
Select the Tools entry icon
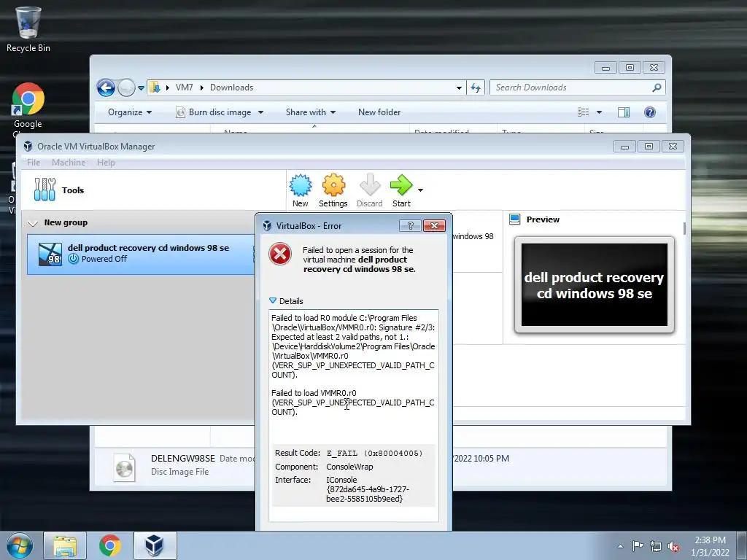[44, 190]
